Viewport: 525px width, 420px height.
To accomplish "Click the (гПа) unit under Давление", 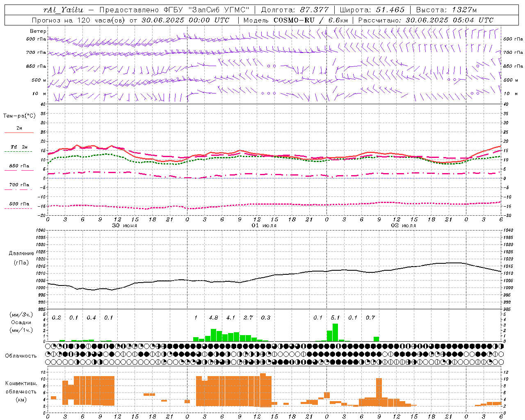I will (21, 263).
